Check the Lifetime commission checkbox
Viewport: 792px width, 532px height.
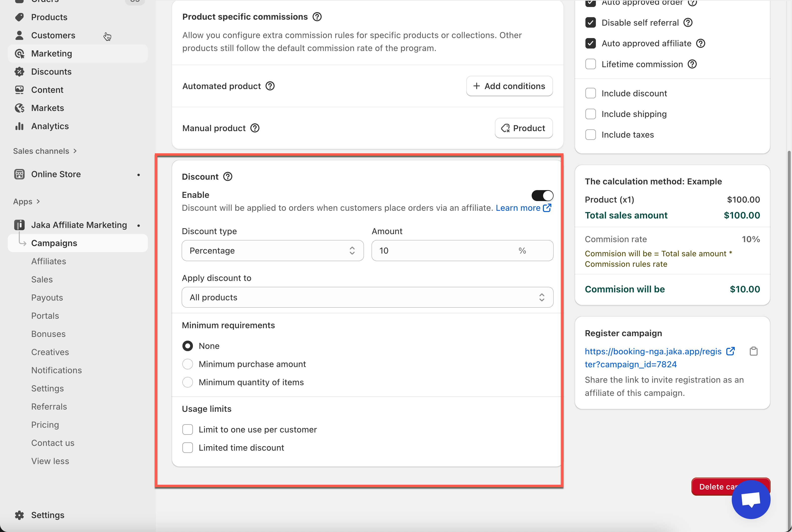tap(590, 64)
